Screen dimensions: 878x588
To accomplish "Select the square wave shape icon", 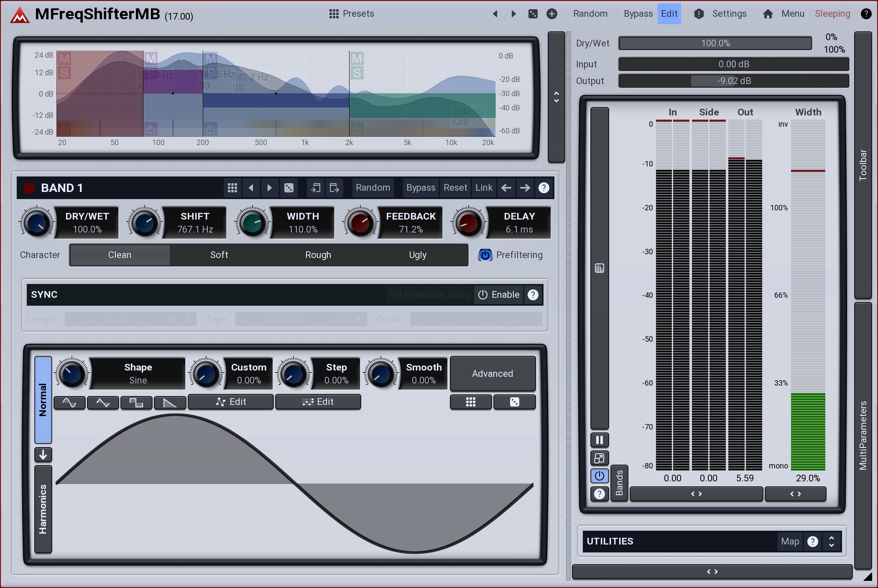I will 136,402.
